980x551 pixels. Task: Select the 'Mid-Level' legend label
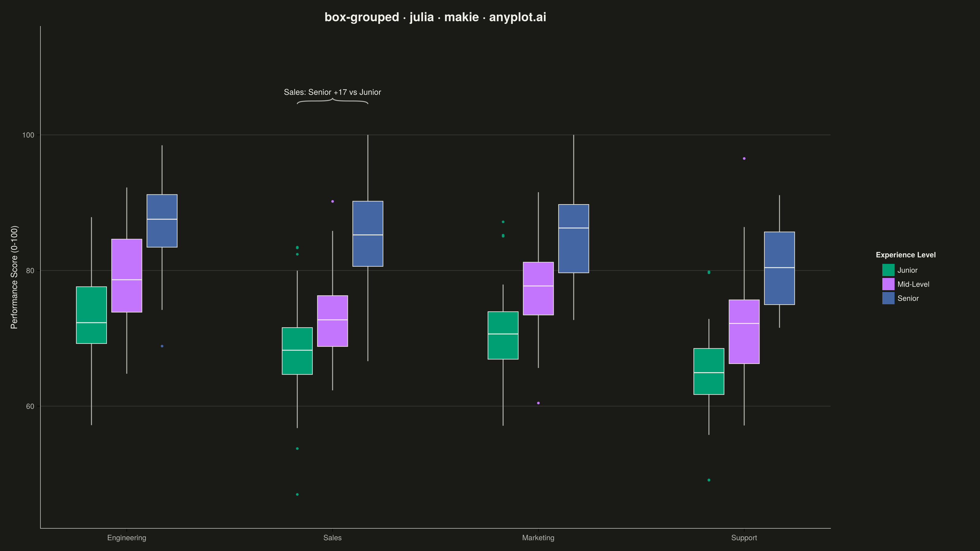click(x=914, y=284)
